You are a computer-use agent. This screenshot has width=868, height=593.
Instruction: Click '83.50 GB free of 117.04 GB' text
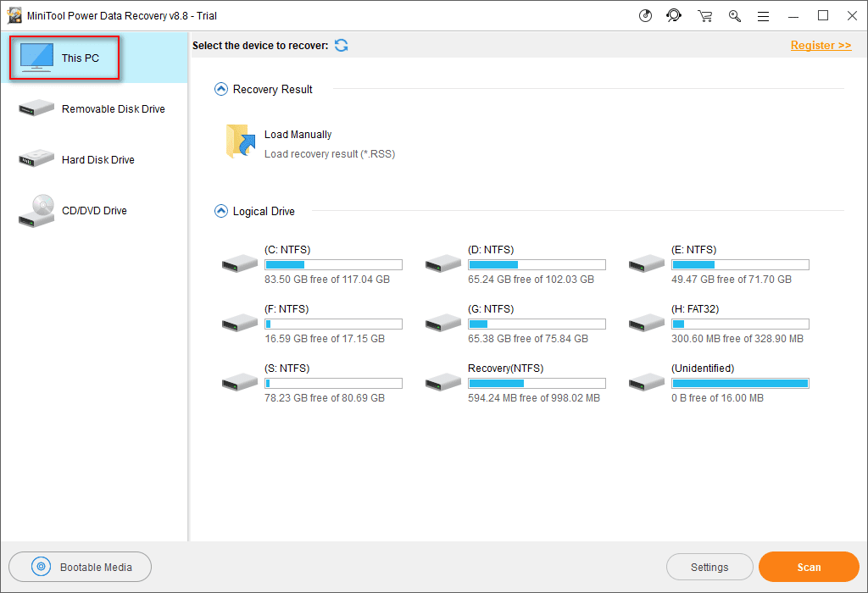click(x=327, y=280)
